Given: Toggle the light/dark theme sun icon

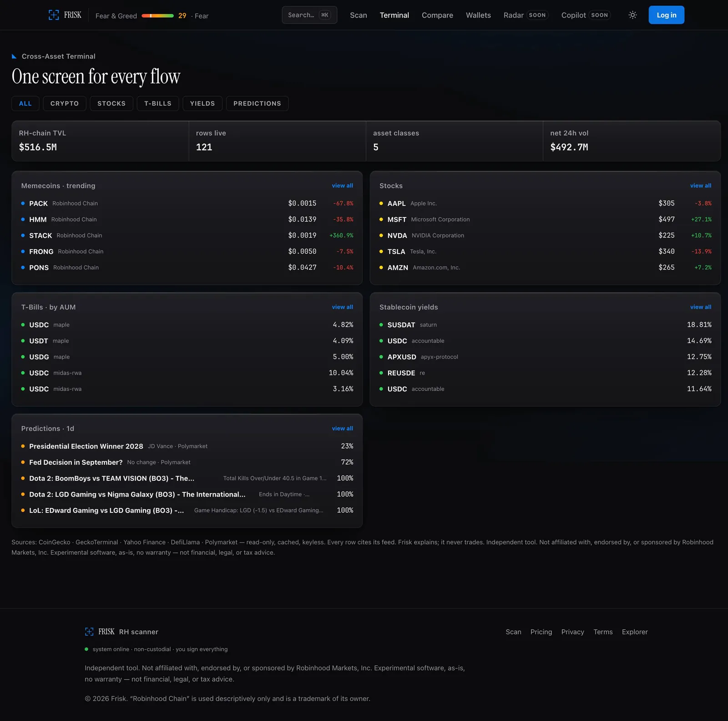Looking at the screenshot, I should (632, 15).
